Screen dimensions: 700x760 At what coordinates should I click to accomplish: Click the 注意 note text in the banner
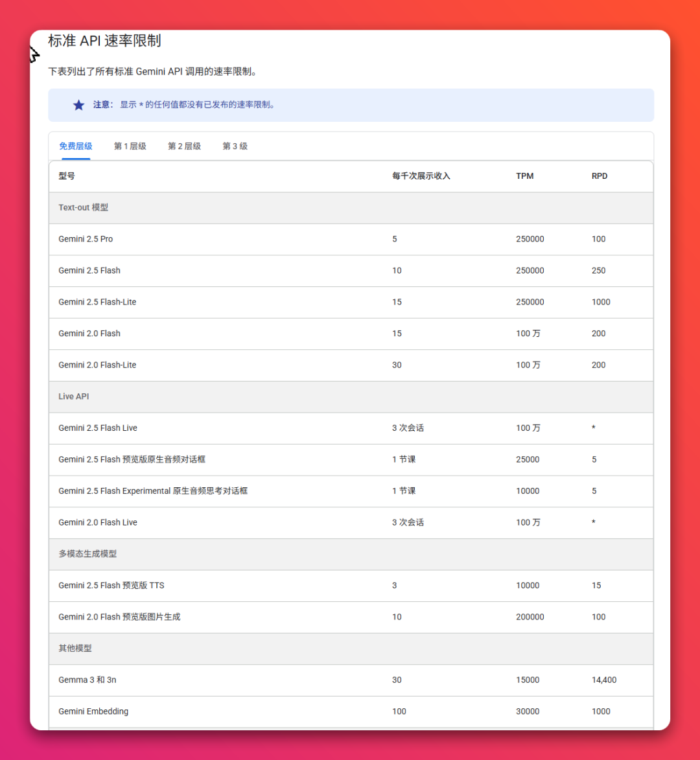click(x=184, y=105)
